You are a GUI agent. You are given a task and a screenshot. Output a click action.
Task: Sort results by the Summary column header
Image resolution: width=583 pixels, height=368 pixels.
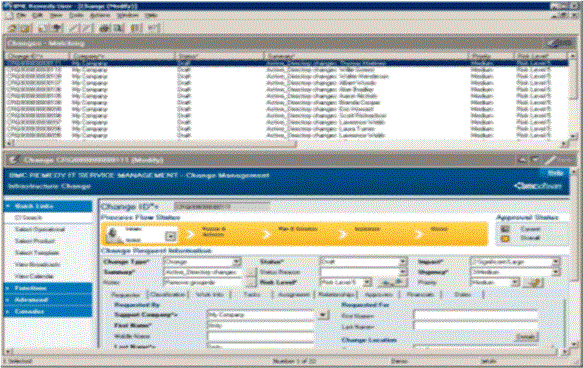366,56
